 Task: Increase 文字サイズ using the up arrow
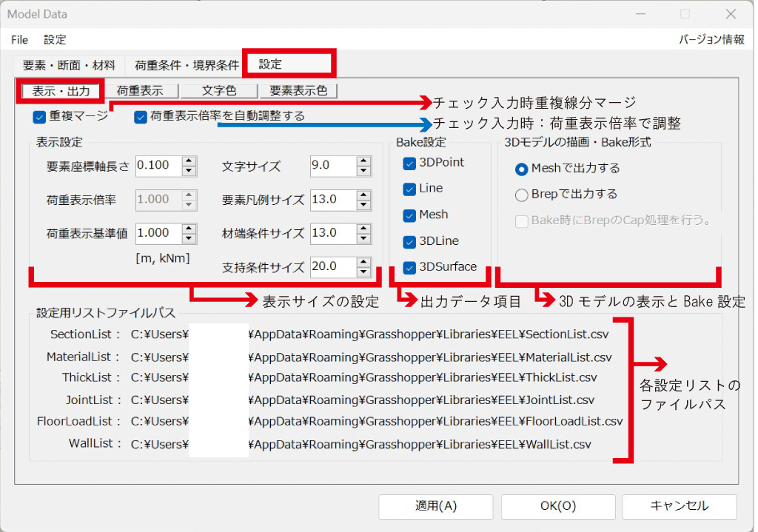(363, 161)
